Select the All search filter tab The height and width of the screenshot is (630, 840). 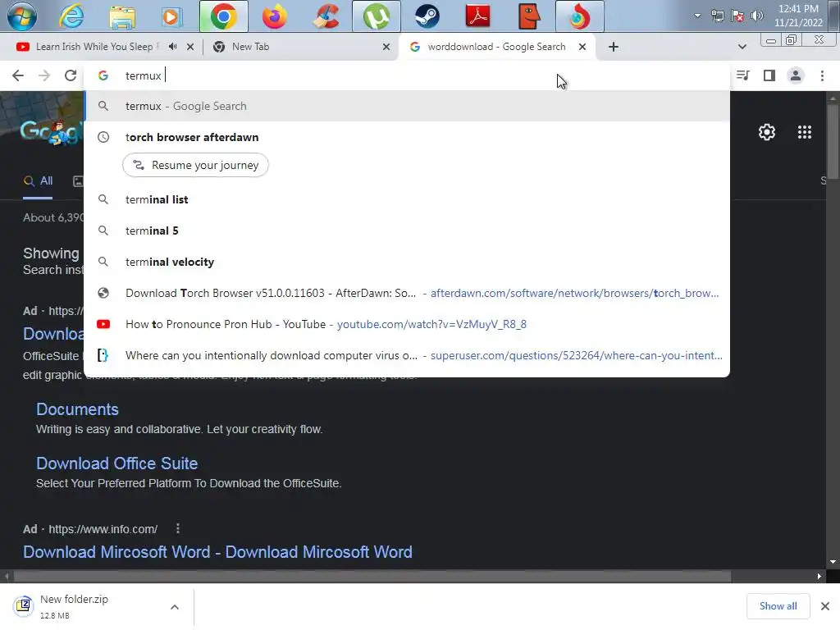[x=38, y=181]
